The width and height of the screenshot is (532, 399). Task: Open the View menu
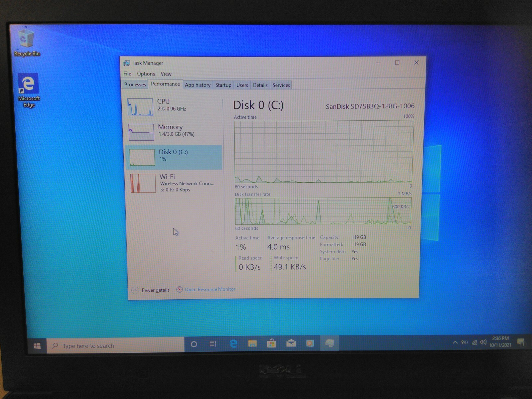coord(166,74)
